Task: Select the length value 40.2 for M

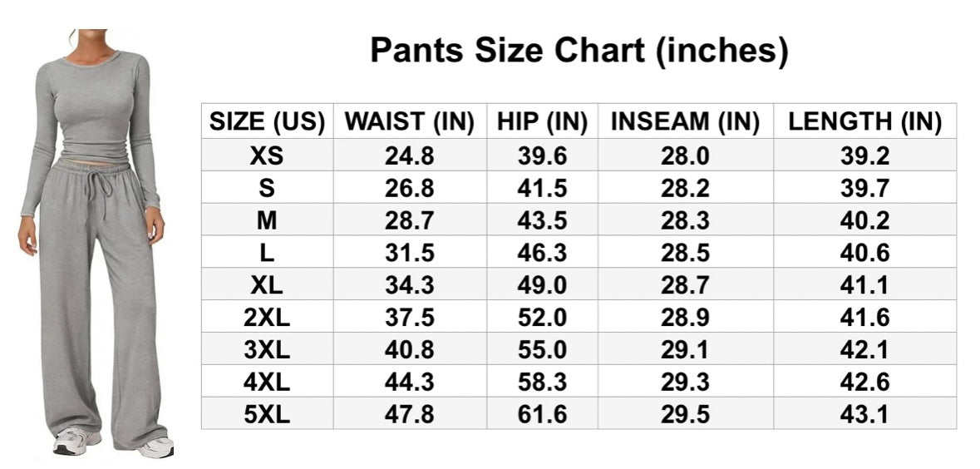Action: click(x=864, y=220)
